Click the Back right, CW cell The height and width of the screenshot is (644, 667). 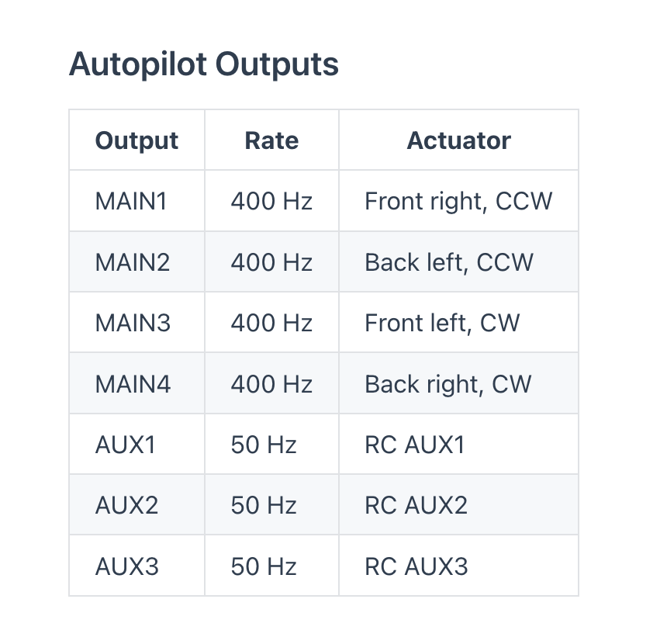tap(448, 384)
